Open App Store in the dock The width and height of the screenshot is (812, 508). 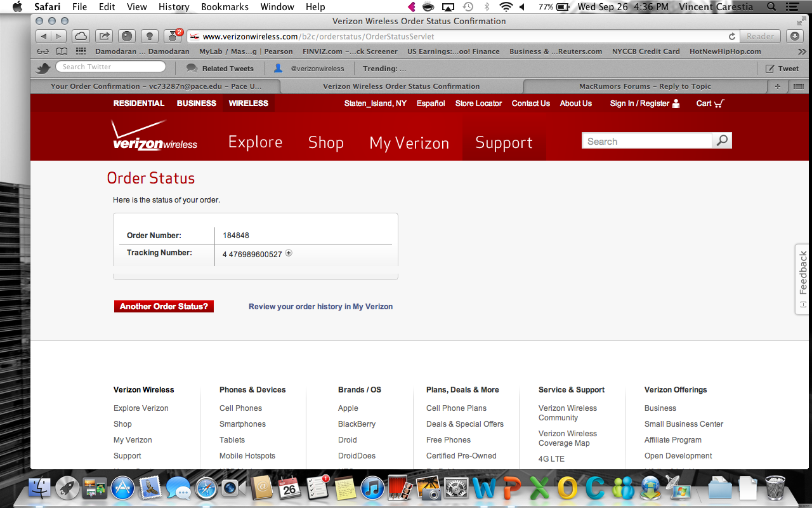122,488
